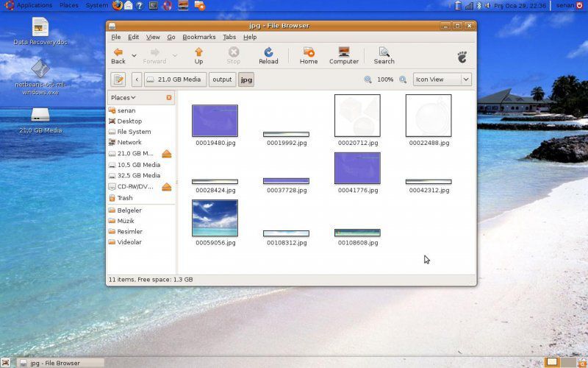Reload the current folder
The width and height of the screenshot is (588, 368).
(268, 55)
